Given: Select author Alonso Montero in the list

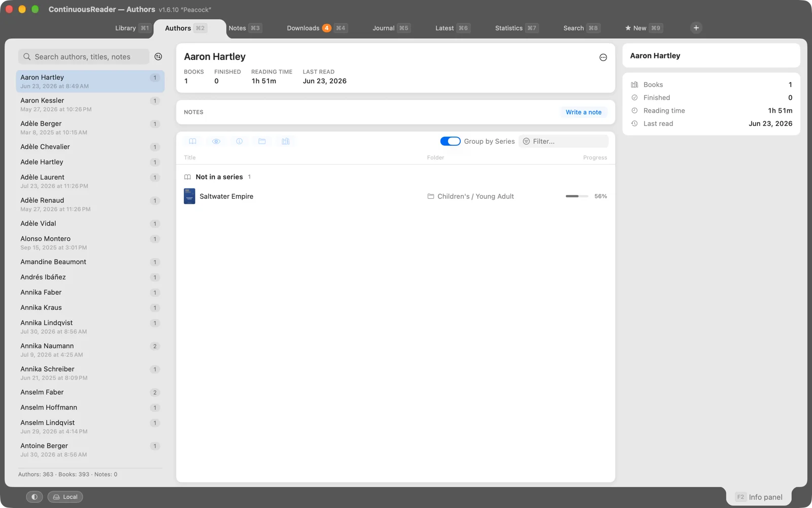Looking at the screenshot, I should click(90, 243).
